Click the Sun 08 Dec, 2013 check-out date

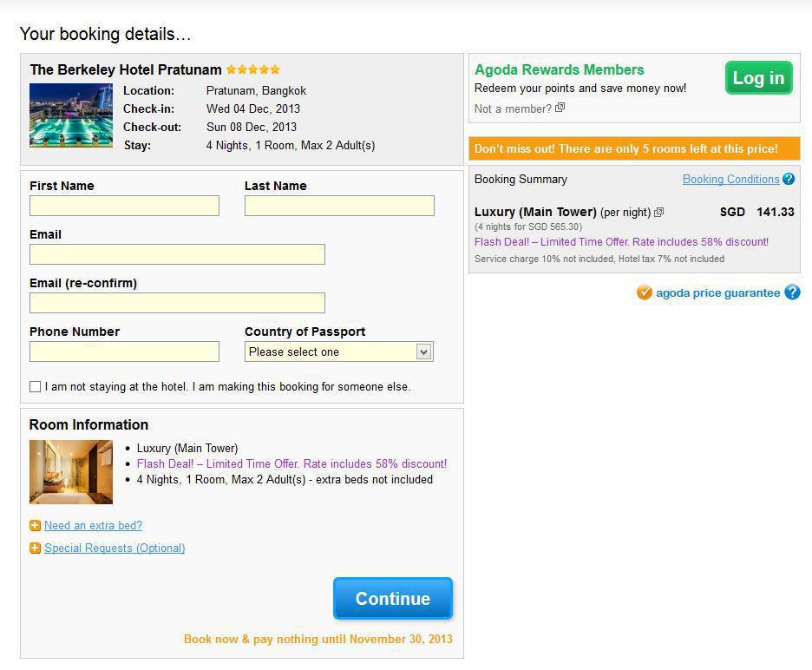pos(252,127)
